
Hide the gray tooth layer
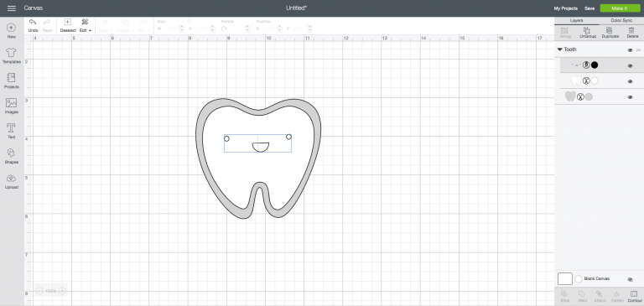(630, 97)
